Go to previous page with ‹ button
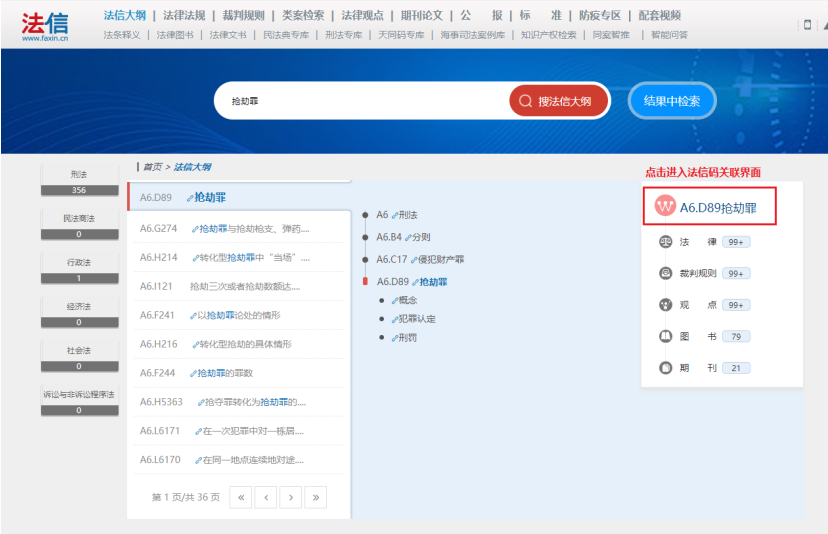 266,497
